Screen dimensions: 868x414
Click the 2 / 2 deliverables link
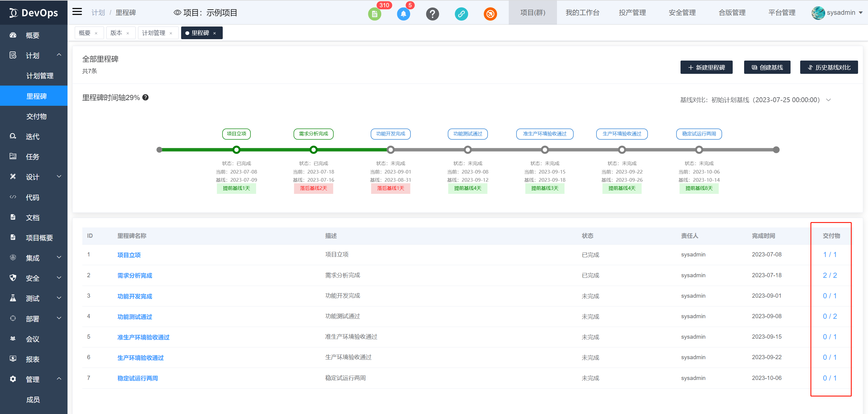[830, 275]
